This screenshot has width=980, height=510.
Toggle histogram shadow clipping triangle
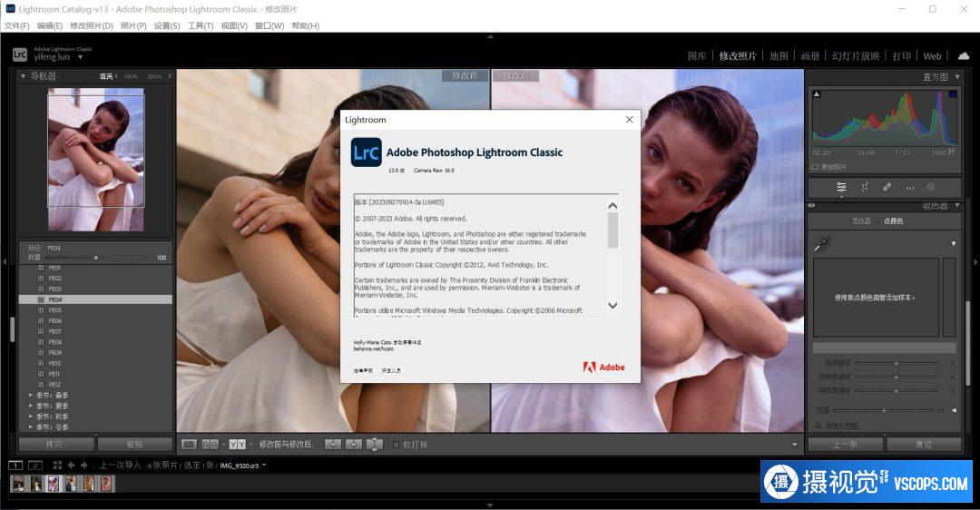point(817,94)
